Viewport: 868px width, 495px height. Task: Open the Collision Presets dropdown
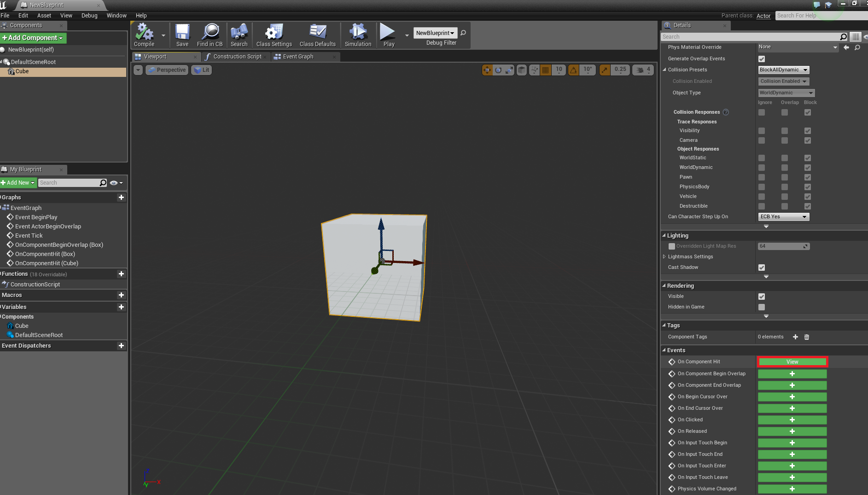click(783, 70)
